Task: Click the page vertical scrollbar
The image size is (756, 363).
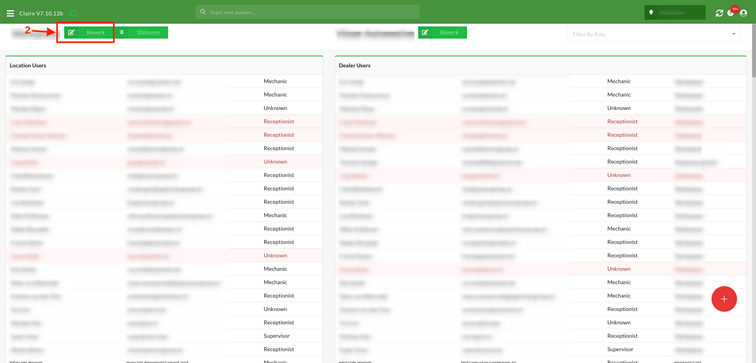Action: tap(754, 193)
